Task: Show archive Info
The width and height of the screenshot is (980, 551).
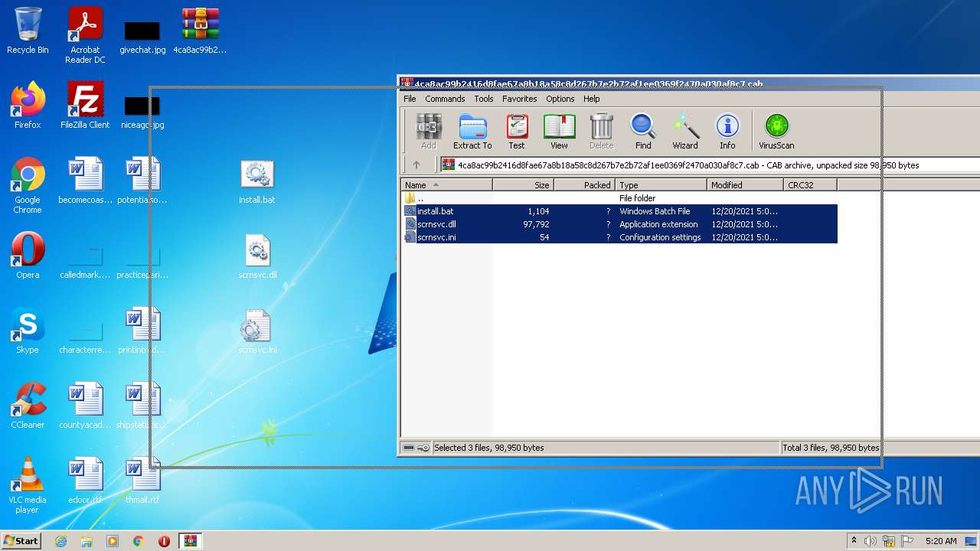Action: pyautogui.click(x=727, y=132)
